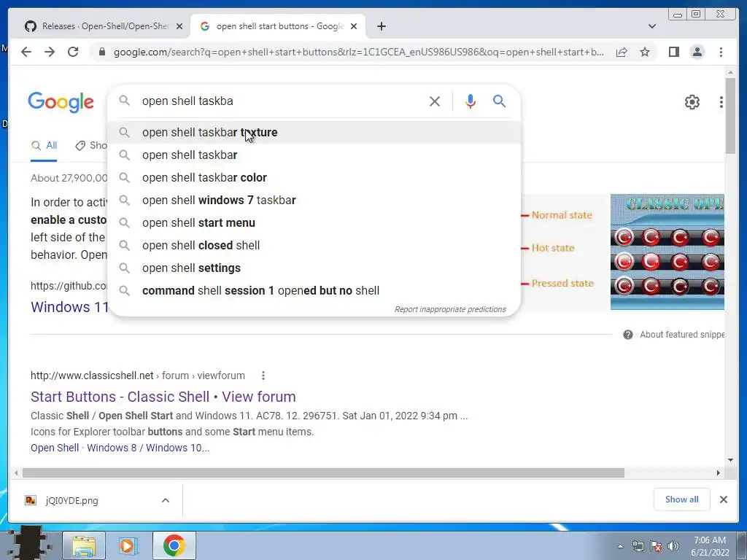
Task: Open Chrome profile avatar
Action: coord(697,52)
